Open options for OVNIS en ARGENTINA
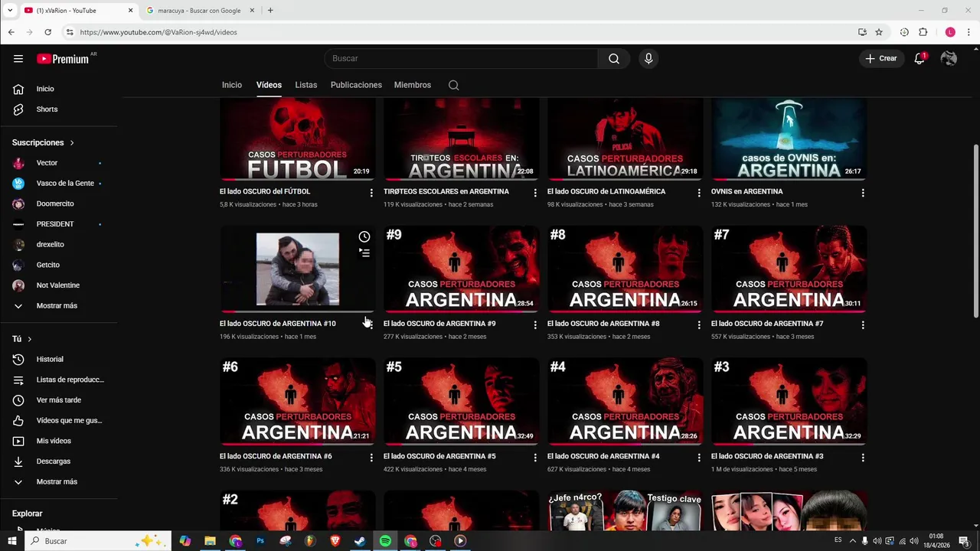The image size is (980, 551). coord(863,193)
